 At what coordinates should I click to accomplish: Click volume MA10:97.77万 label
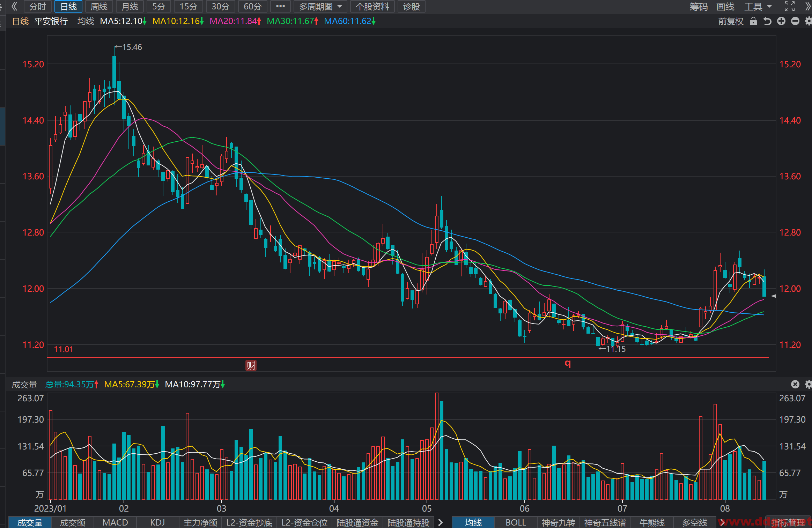pyautogui.click(x=195, y=384)
